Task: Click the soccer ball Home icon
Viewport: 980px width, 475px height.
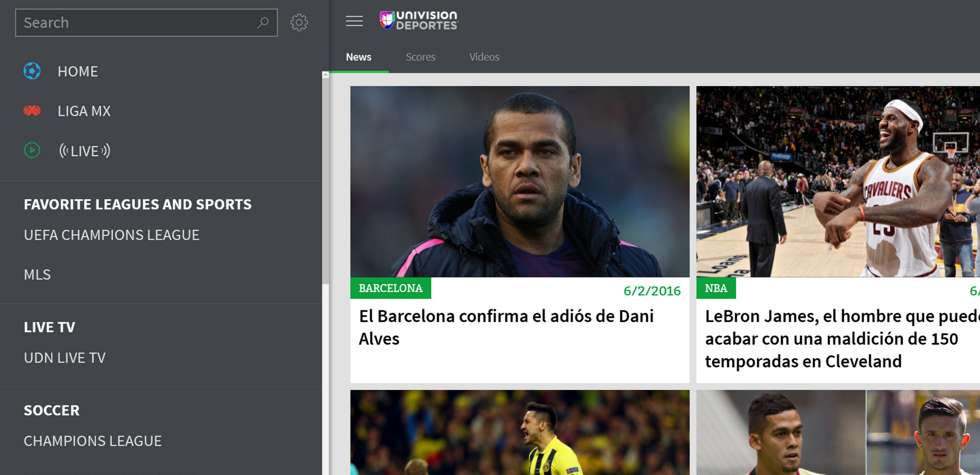Action: [x=32, y=71]
